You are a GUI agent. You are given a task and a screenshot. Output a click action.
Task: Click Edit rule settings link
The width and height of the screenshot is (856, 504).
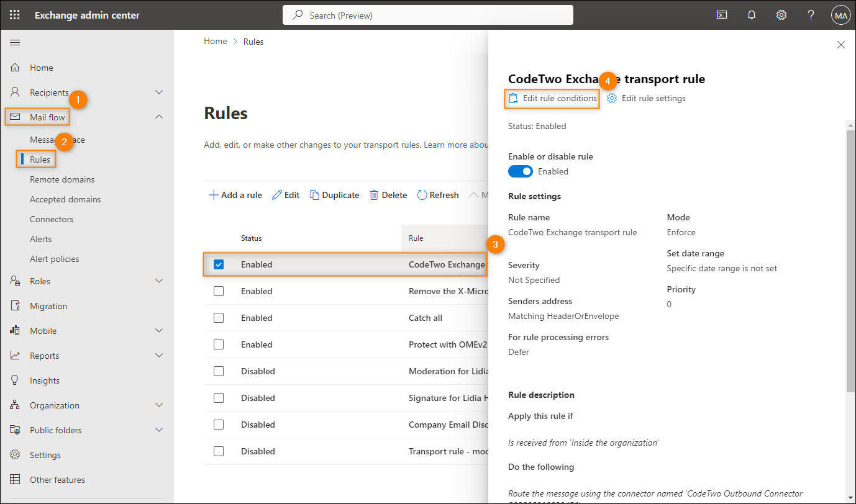coord(647,98)
